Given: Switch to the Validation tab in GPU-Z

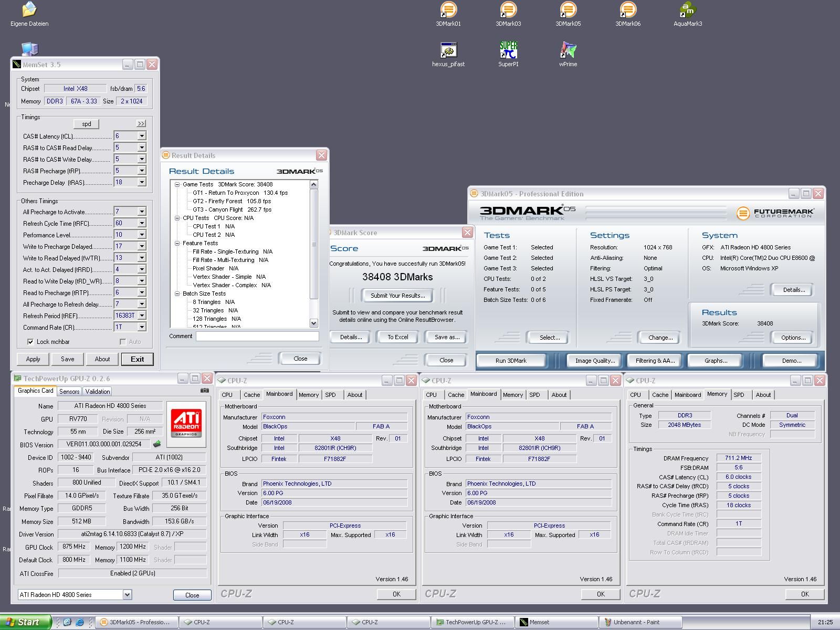Looking at the screenshot, I should tap(98, 392).
